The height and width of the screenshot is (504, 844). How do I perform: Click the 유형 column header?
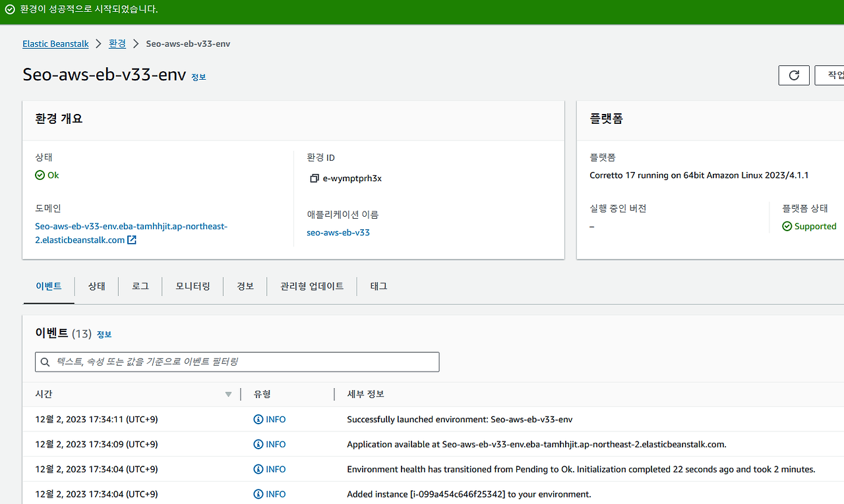point(262,395)
